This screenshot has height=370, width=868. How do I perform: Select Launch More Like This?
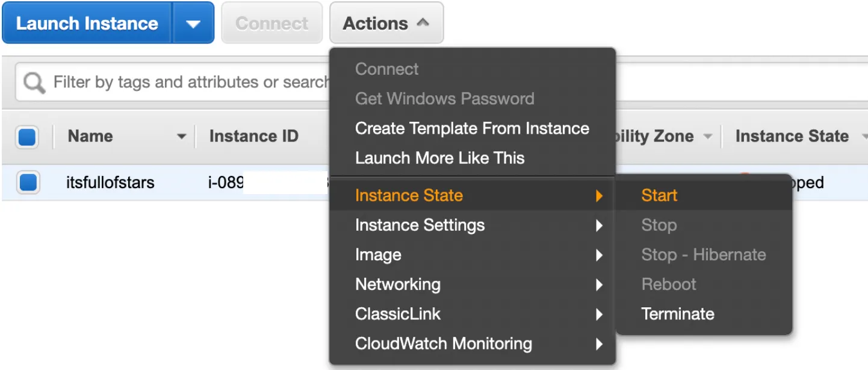click(x=439, y=158)
